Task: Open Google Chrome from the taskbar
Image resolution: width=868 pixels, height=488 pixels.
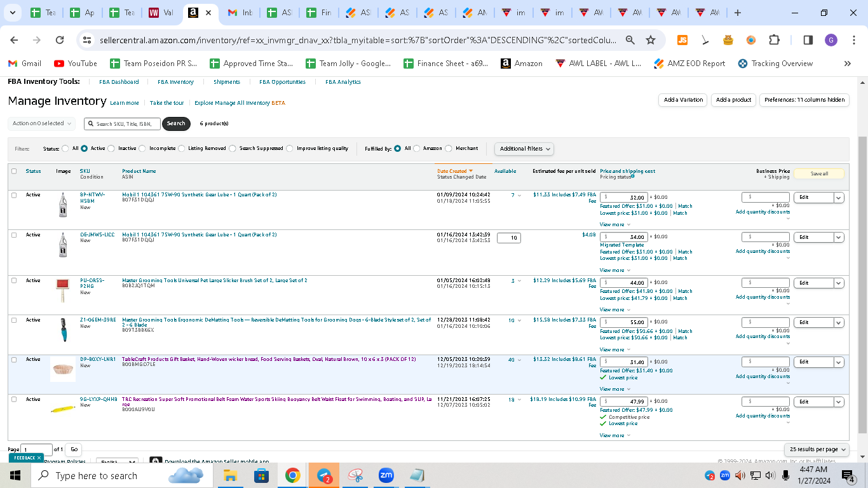Action: coord(292,475)
